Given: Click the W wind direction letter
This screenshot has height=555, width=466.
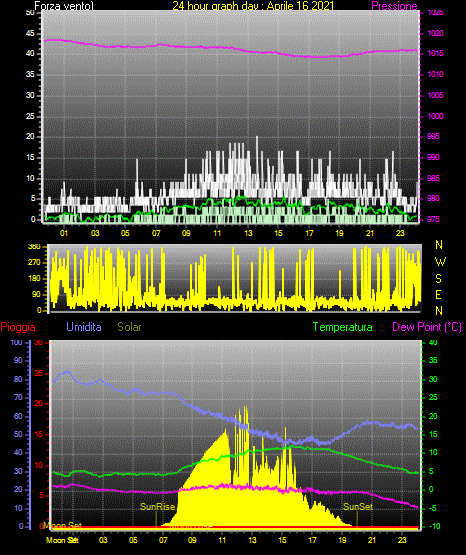Looking at the screenshot, I should coord(440,262).
